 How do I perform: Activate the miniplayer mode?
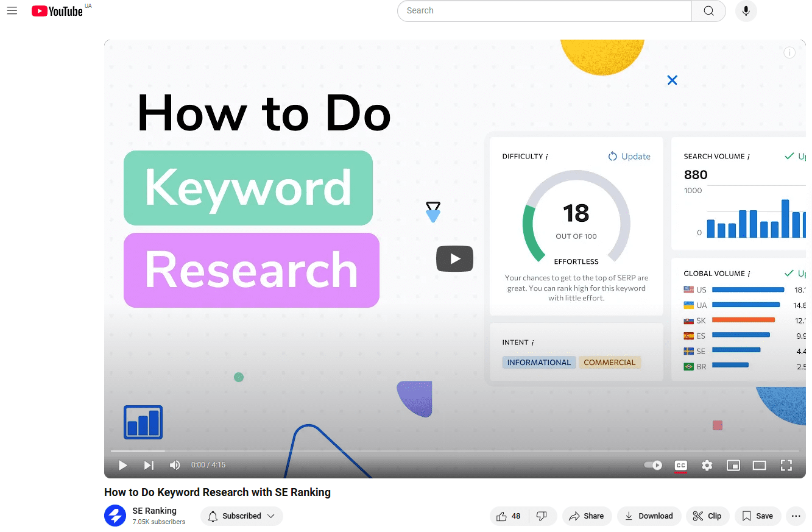pyautogui.click(x=733, y=465)
